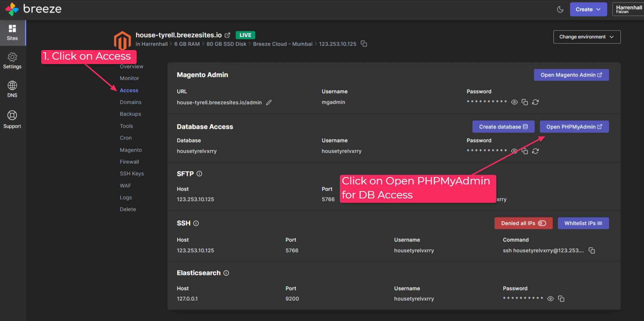Click Open PHPMyAdmin button
644x321 pixels.
coord(574,127)
